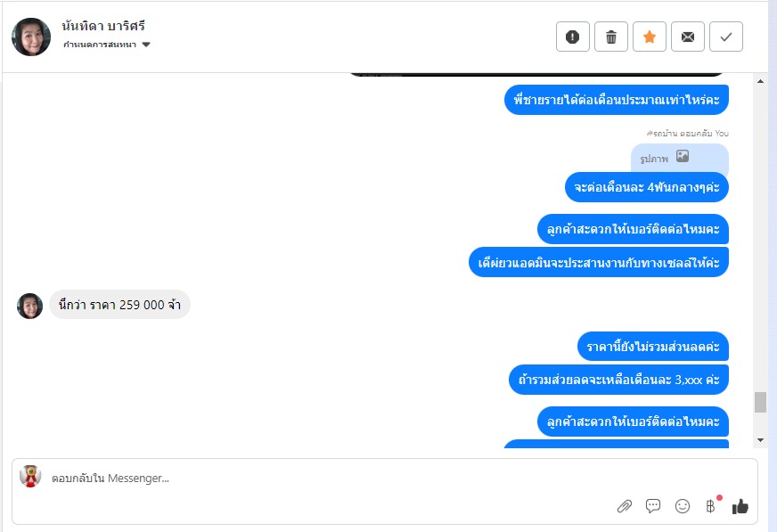Mark conversation as spam with exclamation icon
Image resolution: width=777 pixels, height=532 pixels.
[x=572, y=37]
